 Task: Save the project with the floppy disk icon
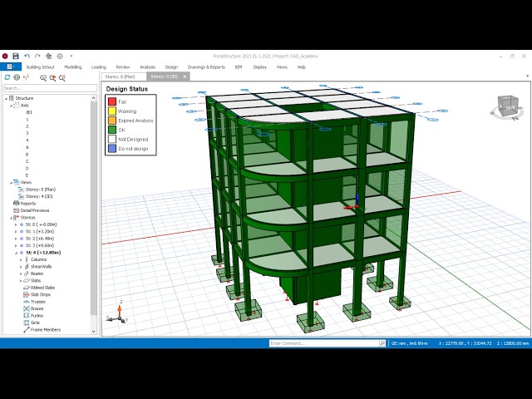click(16, 56)
